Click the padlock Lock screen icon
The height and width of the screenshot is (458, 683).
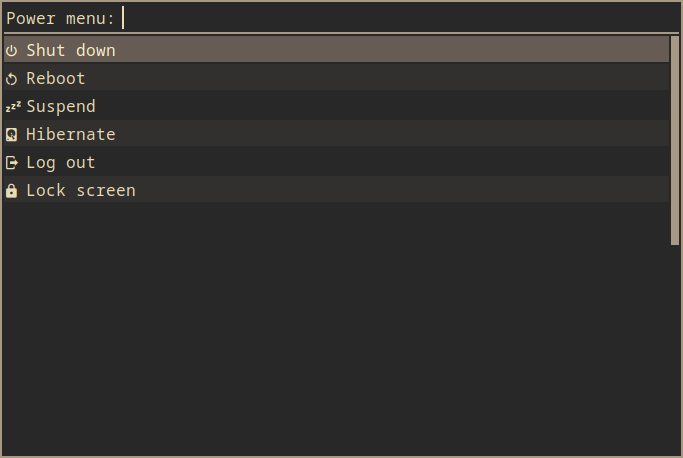pyautogui.click(x=12, y=191)
